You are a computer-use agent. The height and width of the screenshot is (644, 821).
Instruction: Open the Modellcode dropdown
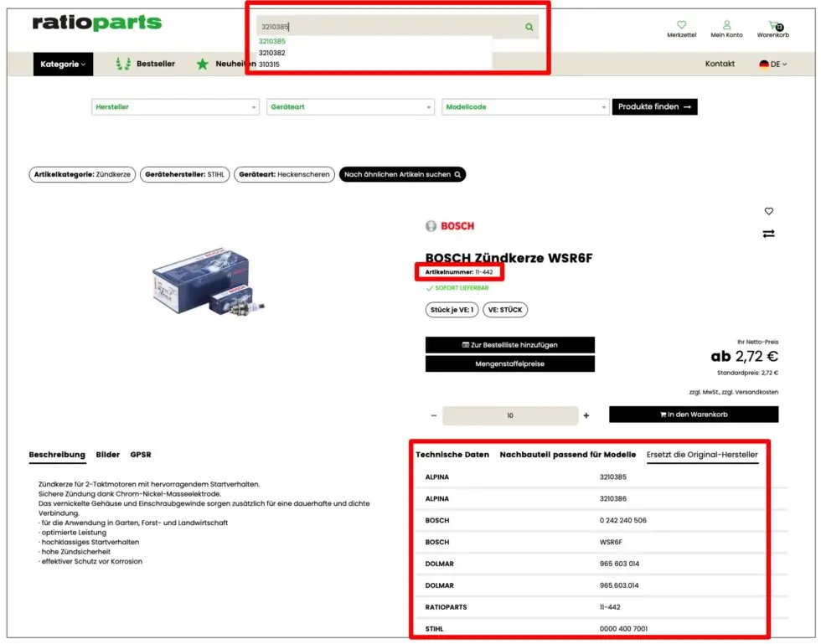[x=525, y=106]
